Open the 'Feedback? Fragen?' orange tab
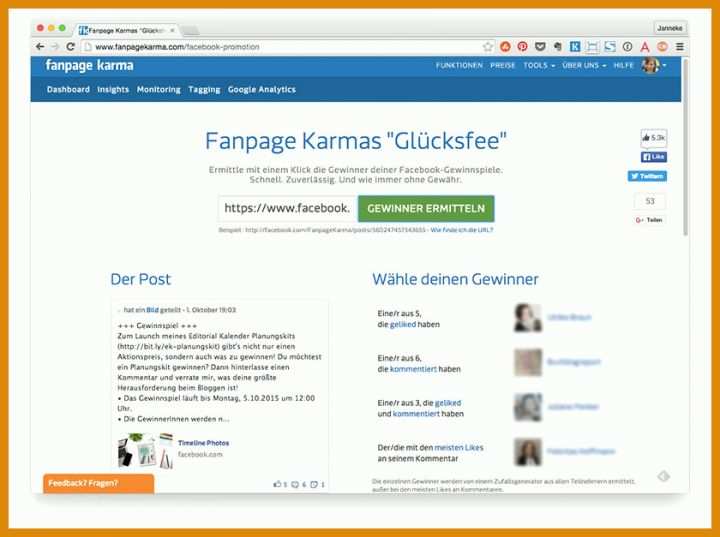720x537 pixels. [x=99, y=484]
